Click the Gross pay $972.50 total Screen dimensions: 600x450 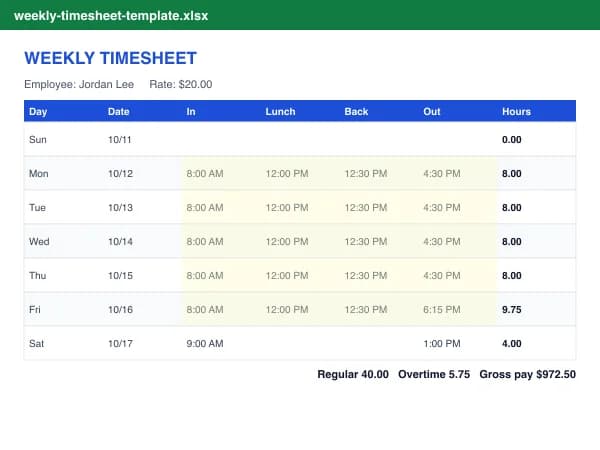coord(528,374)
